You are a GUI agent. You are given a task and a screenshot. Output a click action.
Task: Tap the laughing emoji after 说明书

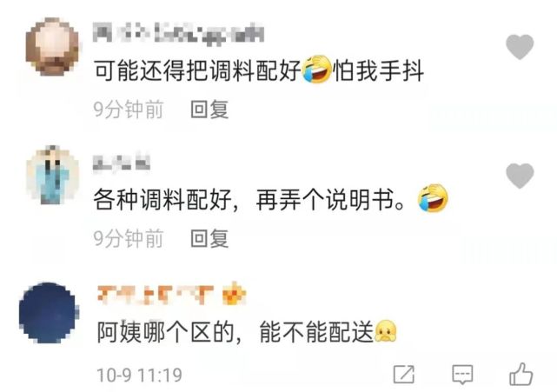pyautogui.click(x=433, y=198)
